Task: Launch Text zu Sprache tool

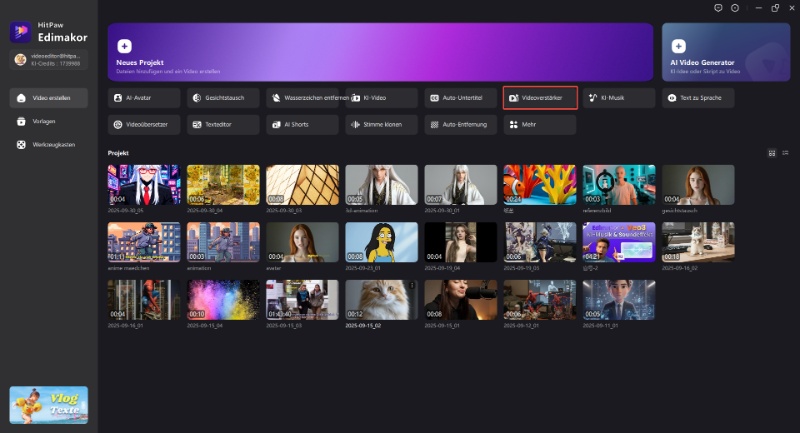Action: (698, 98)
